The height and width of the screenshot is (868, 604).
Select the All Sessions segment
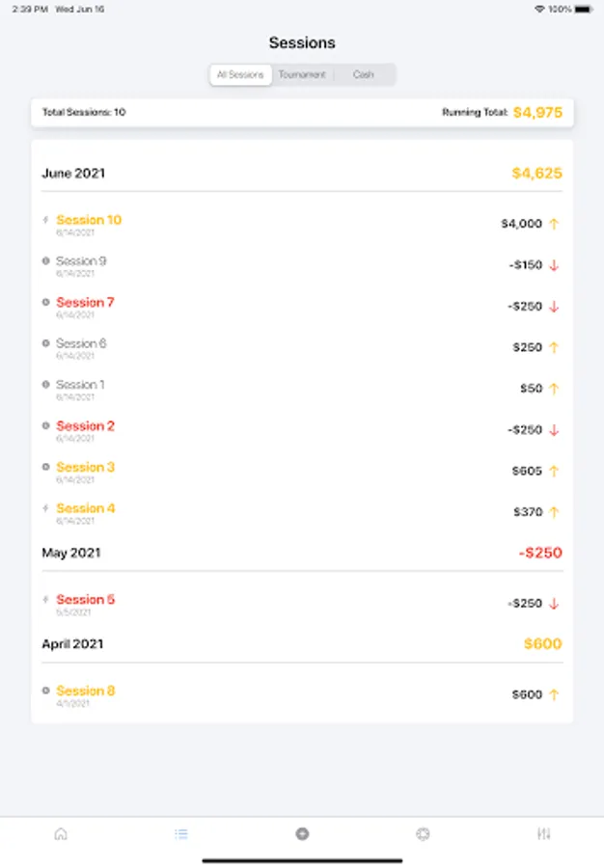tap(241, 74)
